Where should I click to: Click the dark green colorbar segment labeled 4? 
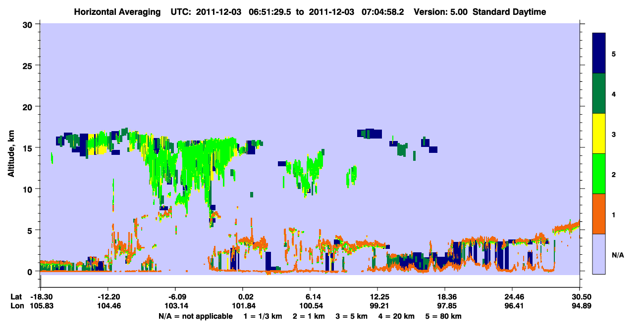[x=599, y=93]
